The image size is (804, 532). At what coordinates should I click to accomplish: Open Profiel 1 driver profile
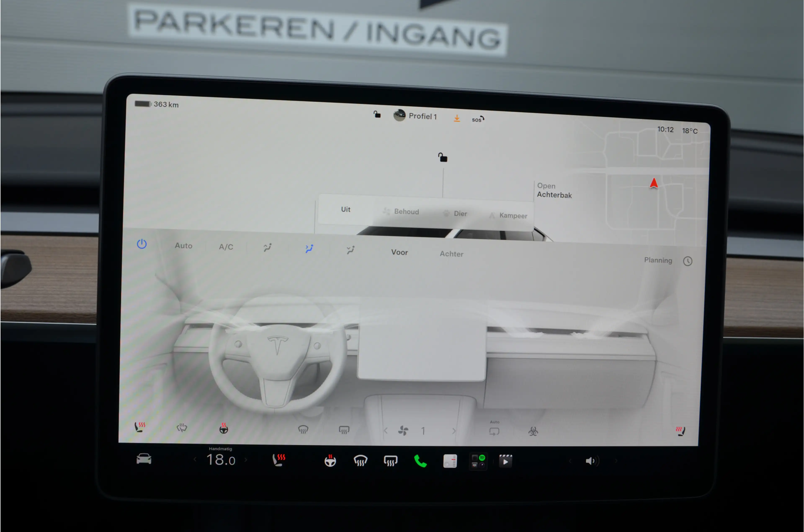pyautogui.click(x=415, y=116)
